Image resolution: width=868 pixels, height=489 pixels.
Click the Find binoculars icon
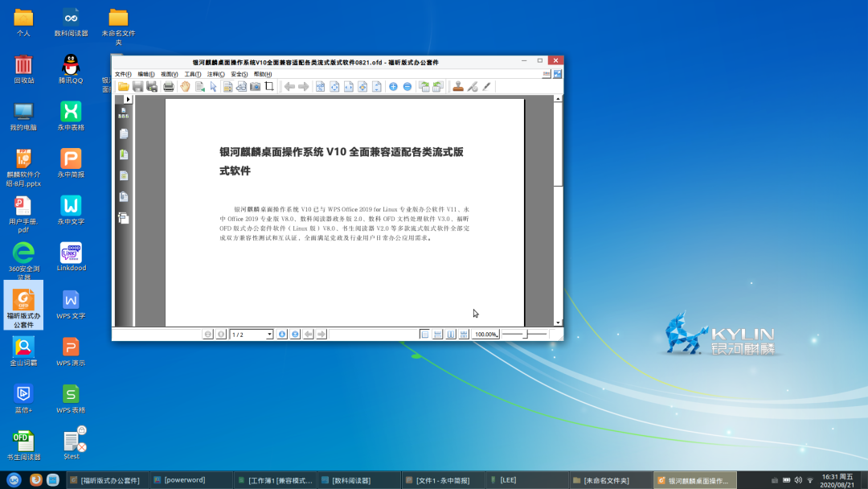click(241, 86)
